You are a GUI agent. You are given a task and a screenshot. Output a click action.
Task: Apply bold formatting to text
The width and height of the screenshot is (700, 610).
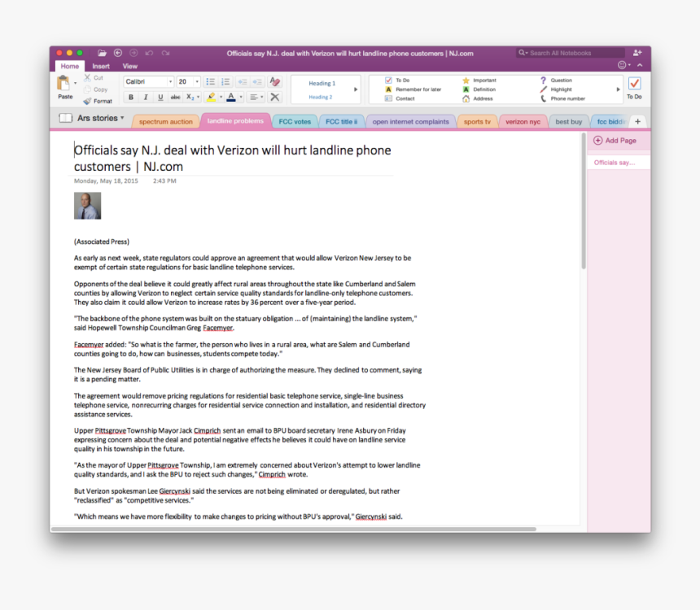click(x=130, y=97)
